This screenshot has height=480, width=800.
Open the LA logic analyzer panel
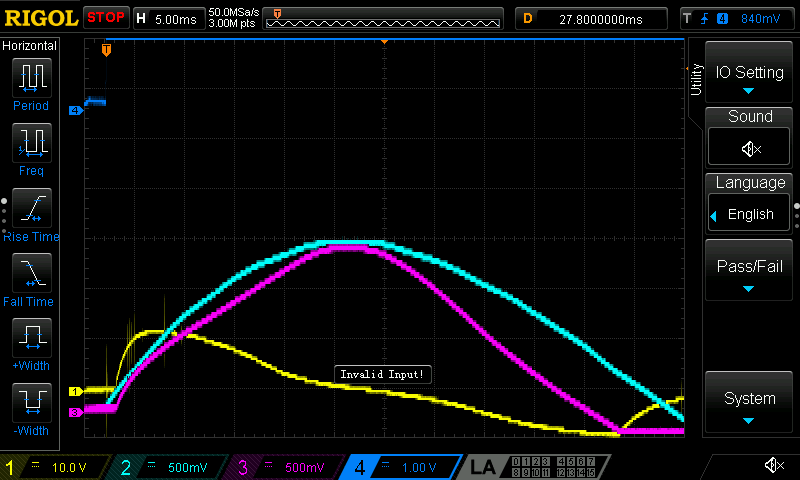coord(483,467)
